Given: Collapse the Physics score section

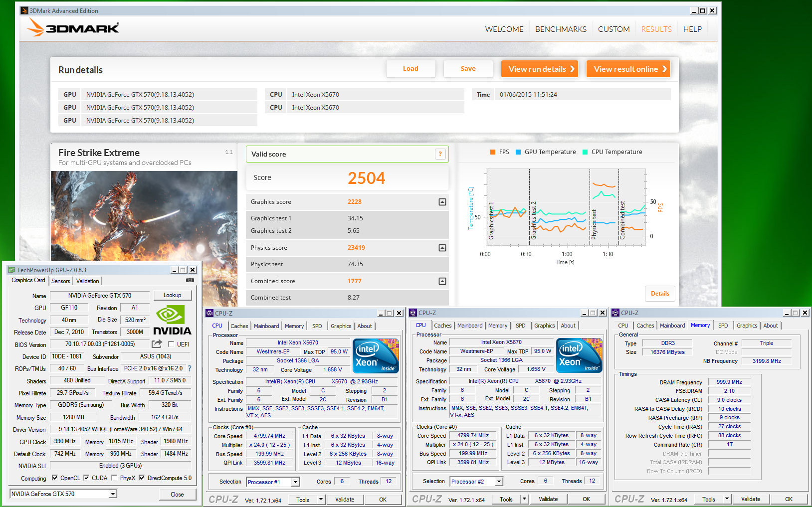Looking at the screenshot, I should coord(442,248).
